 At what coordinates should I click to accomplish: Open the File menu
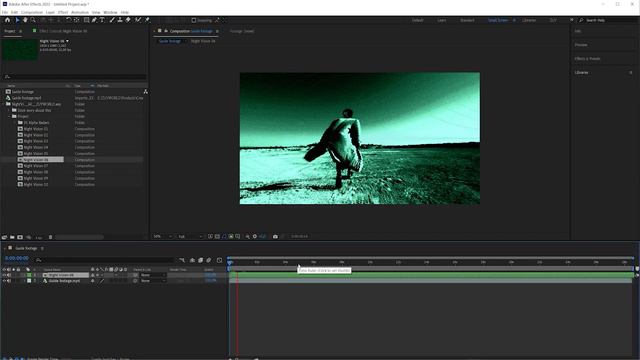(4, 12)
